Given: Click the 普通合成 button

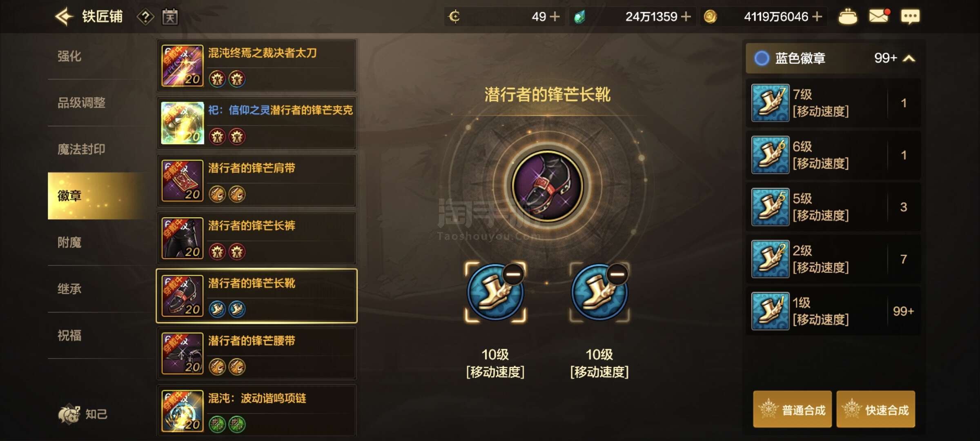Looking at the screenshot, I should [x=792, y=410].
